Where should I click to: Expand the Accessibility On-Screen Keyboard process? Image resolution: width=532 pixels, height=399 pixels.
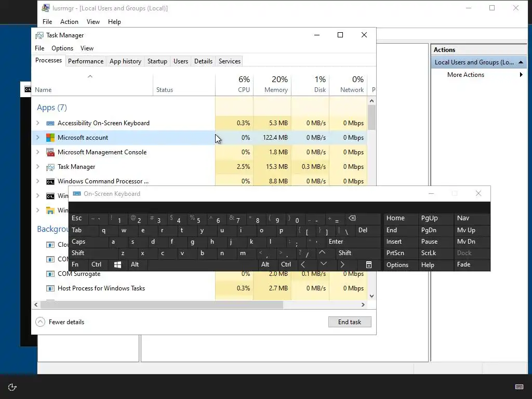coord(37,123)
